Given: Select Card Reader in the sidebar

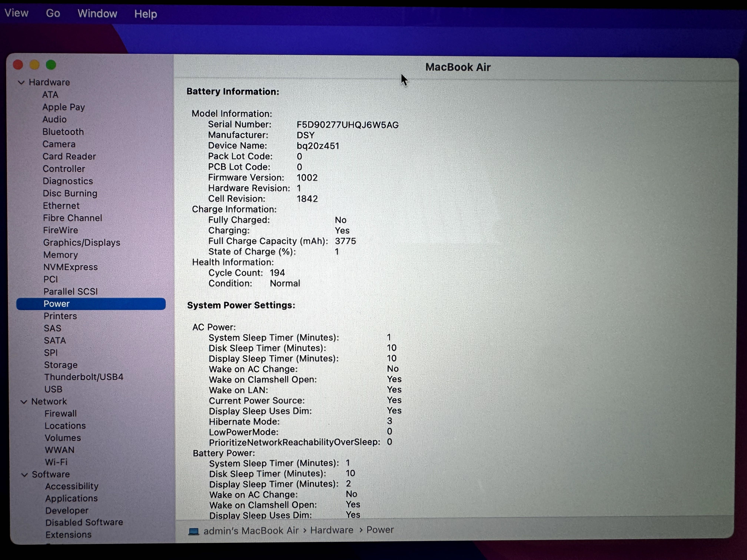Looking at the screenshot, I should coord(69,157).
